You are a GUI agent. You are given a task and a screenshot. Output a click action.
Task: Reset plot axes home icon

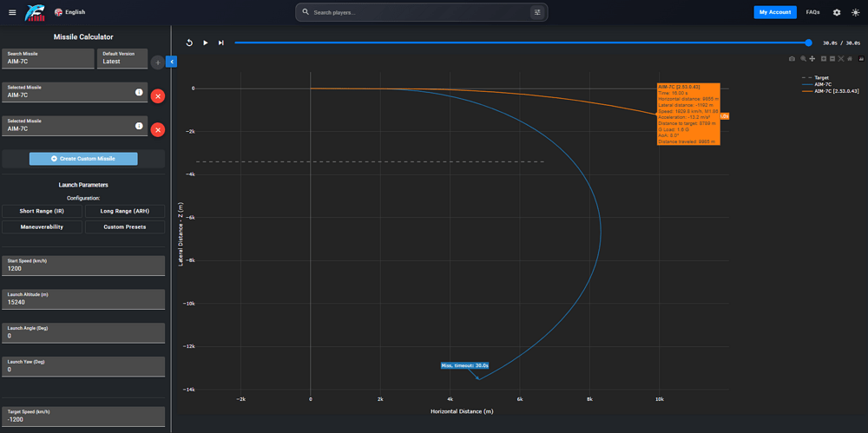849,59
